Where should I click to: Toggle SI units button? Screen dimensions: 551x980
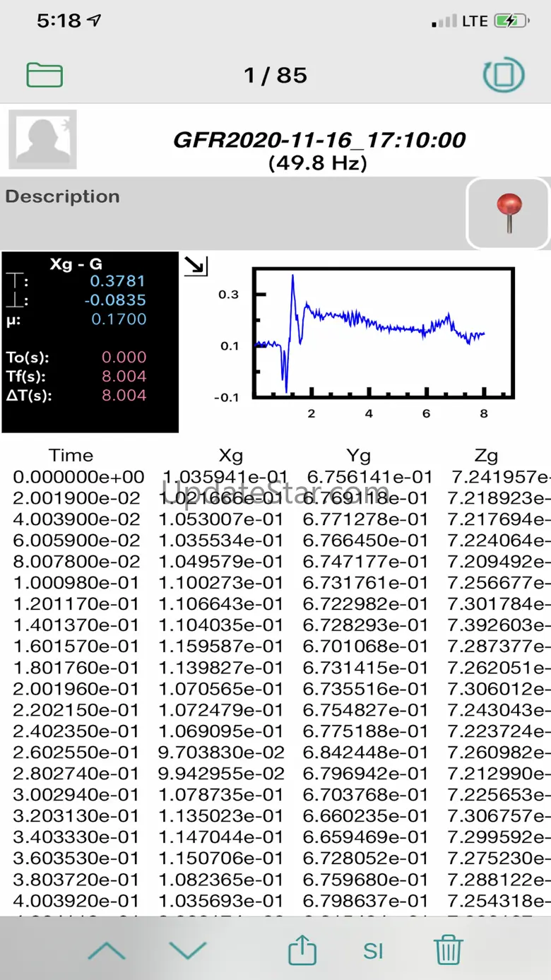point(373,951)
